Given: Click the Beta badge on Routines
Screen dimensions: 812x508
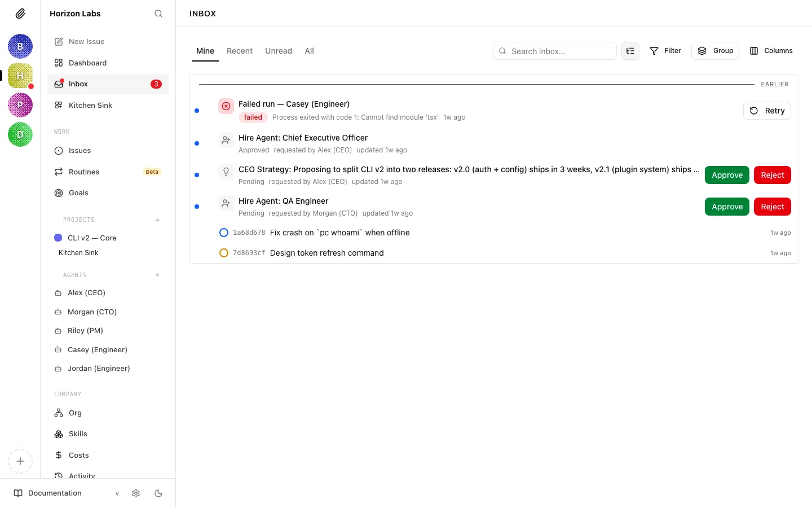Looking at the screenshot, I should pos(152,172).
